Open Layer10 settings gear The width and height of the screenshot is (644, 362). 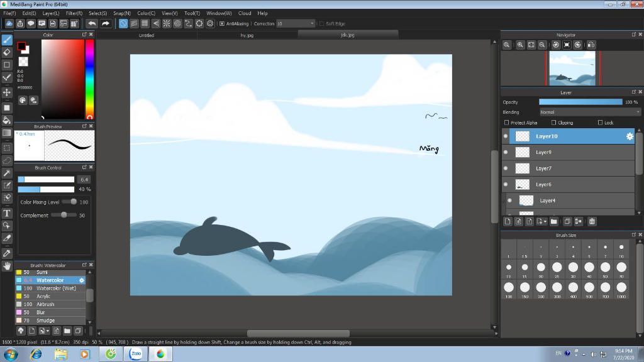pos(630,136)
